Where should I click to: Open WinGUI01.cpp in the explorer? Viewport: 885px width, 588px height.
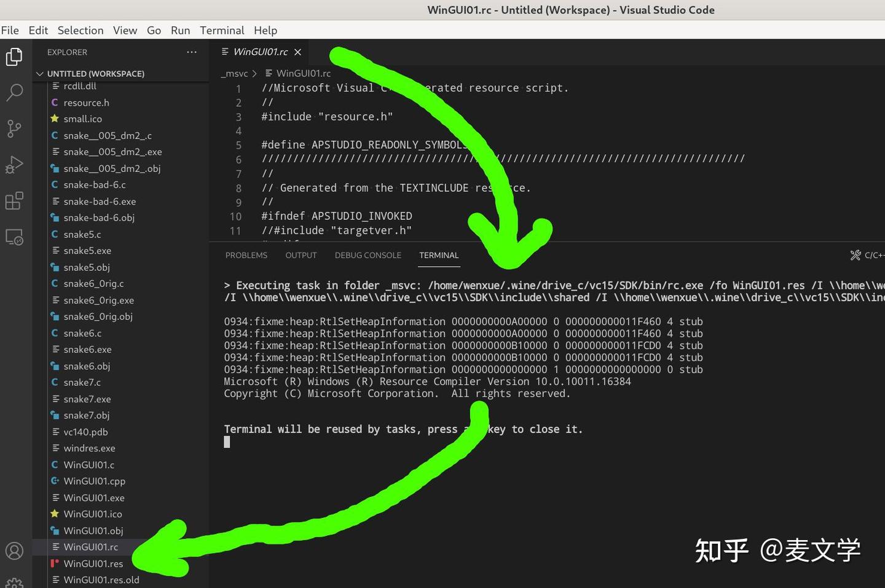pos(94,481)
